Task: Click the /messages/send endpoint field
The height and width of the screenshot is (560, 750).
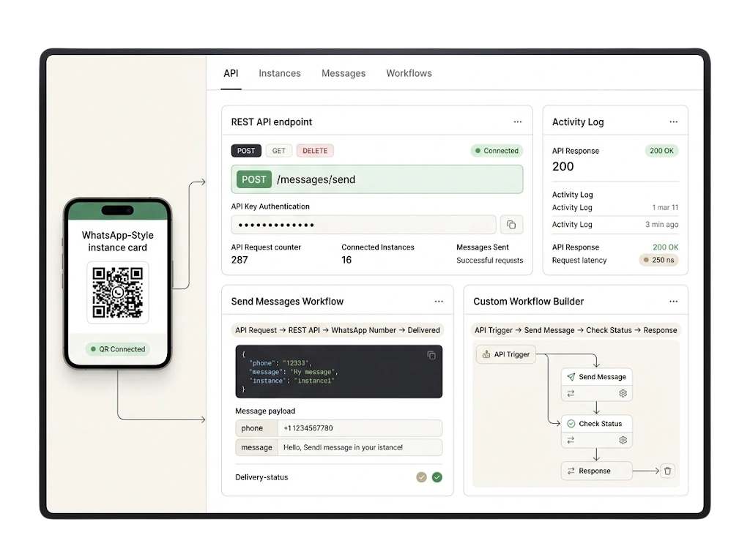Action: coord(377,179)
